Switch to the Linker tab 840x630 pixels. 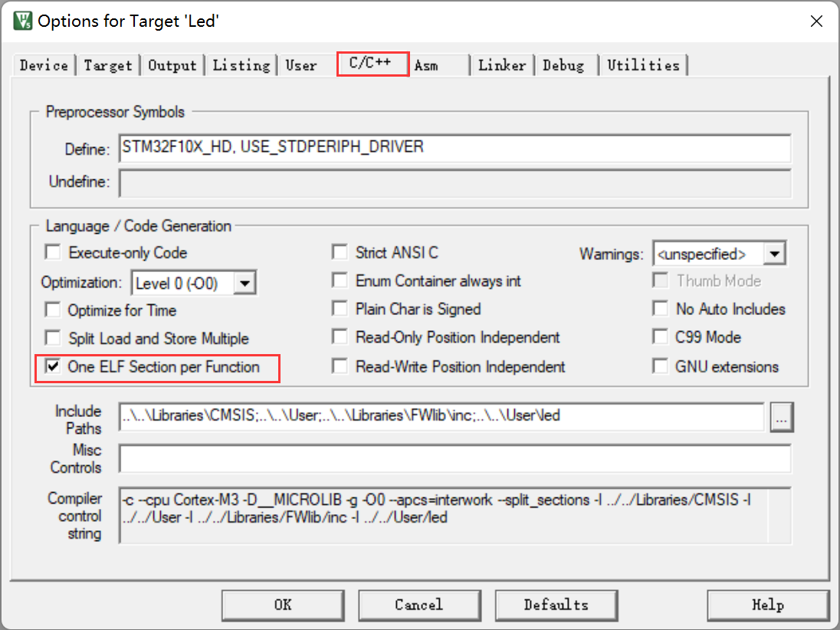click(x=502, y=65)
